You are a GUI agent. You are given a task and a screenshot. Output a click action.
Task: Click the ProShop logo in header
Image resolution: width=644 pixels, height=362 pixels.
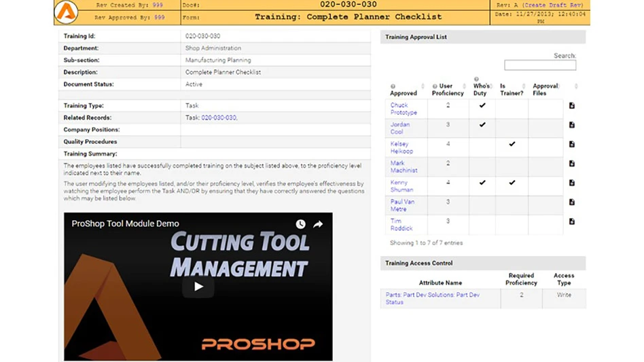pos(66,12)
